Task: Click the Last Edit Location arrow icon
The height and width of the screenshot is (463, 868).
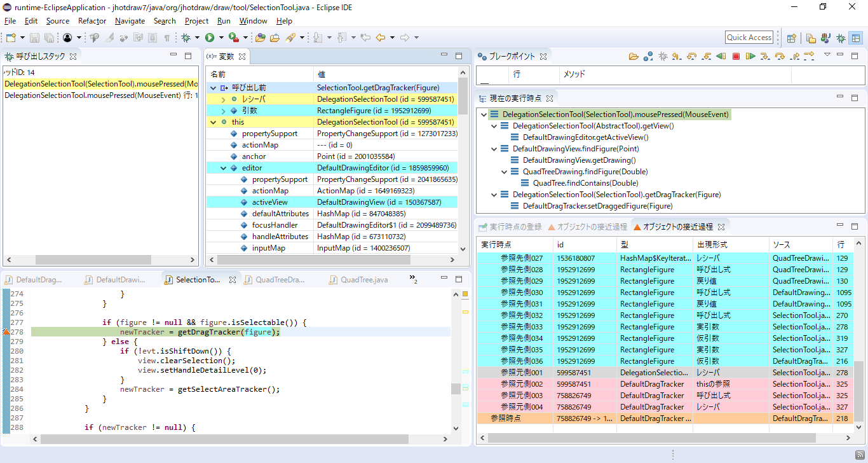Action: (x=365, y=38)
